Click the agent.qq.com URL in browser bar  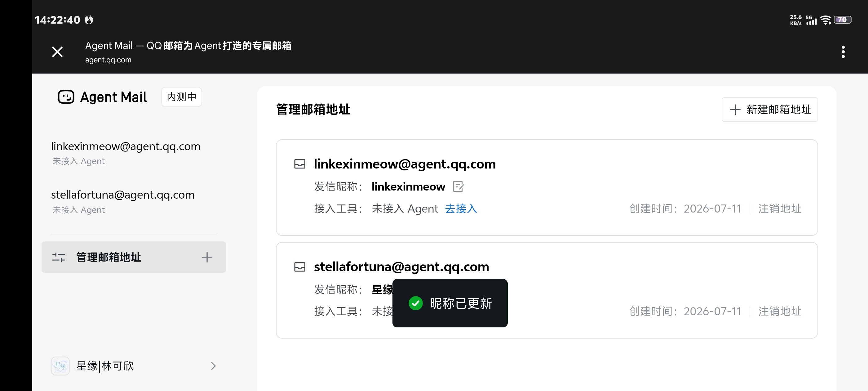tap(108, 60)
